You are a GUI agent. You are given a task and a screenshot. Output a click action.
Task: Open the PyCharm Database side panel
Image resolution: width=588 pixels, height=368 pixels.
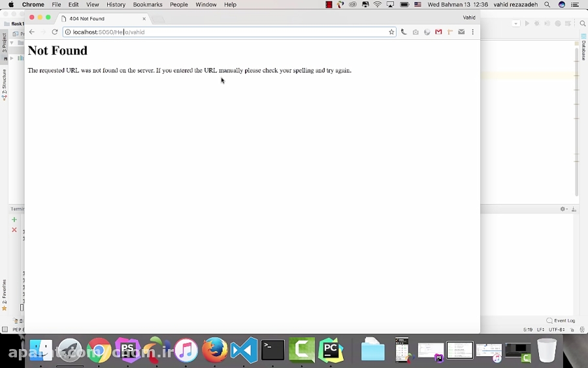pos(583,50)
